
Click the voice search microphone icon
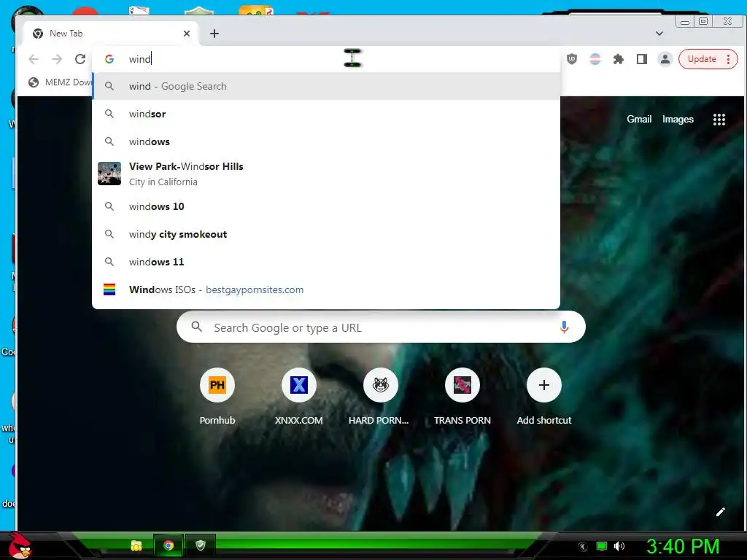(x=564, y=327)
